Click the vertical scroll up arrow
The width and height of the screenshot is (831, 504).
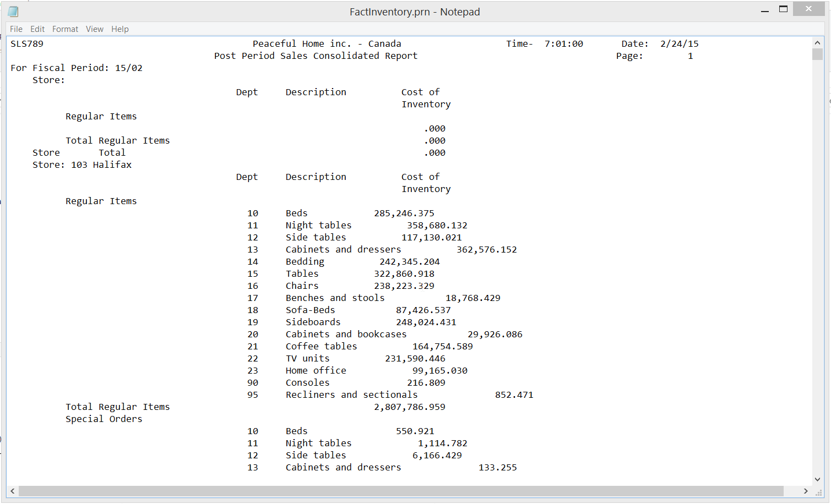(817, 43)
